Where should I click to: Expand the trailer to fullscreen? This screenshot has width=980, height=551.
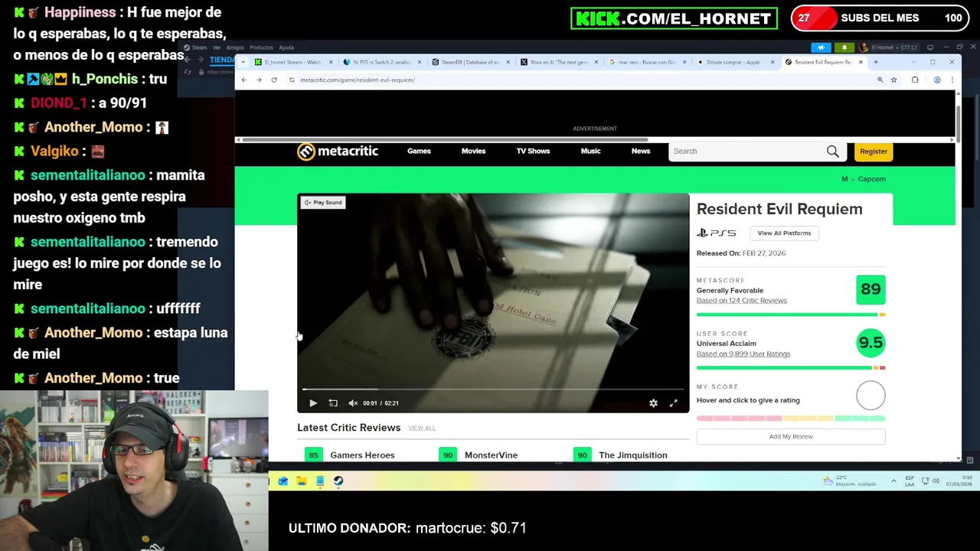pos(674,403)
